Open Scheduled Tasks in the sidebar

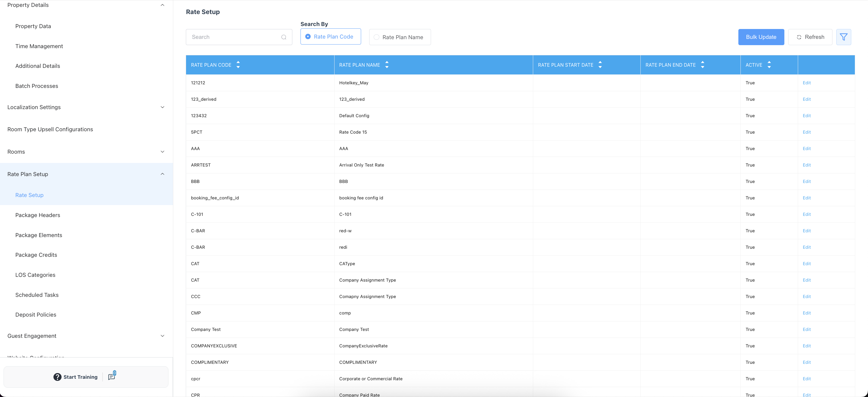[x=37, y=295]
